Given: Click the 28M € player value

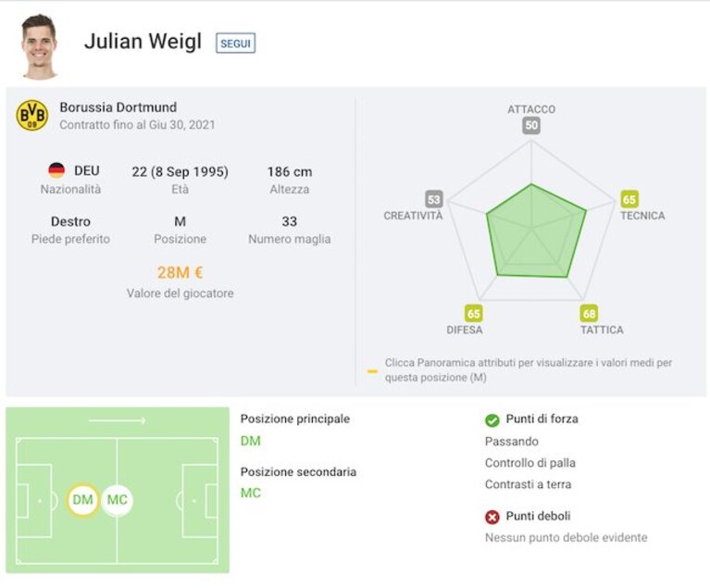Looking at the screenshot, I should (x=181, y=272).
